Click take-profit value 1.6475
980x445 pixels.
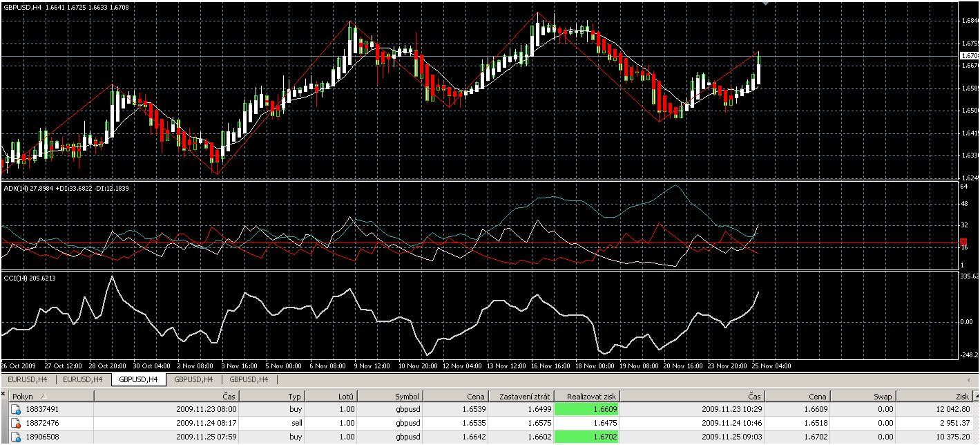click(x=604, y=423)
